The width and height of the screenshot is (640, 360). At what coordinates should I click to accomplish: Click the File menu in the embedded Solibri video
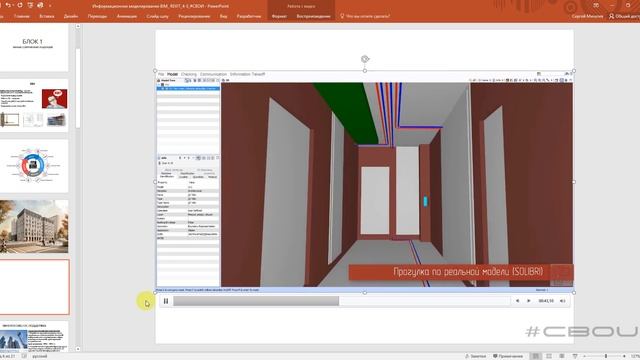[161, 74]
